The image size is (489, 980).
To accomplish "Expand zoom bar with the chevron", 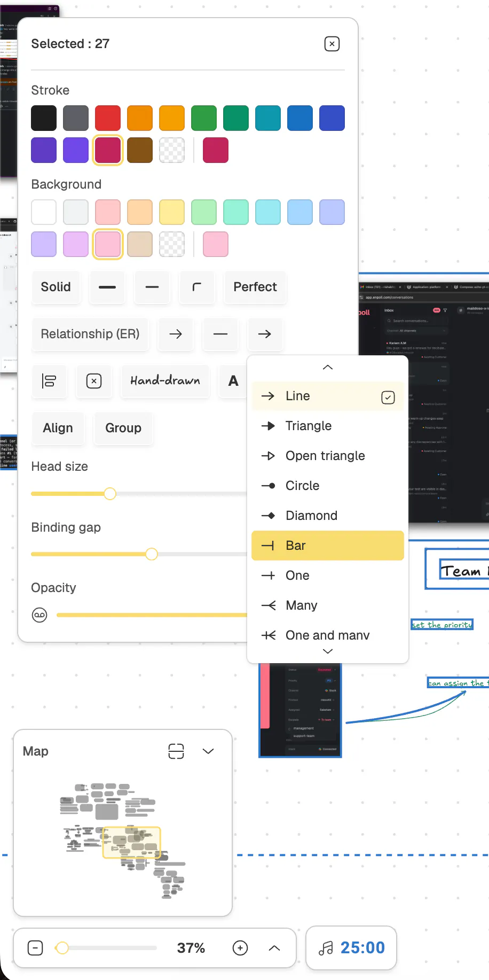I will 274,948.
